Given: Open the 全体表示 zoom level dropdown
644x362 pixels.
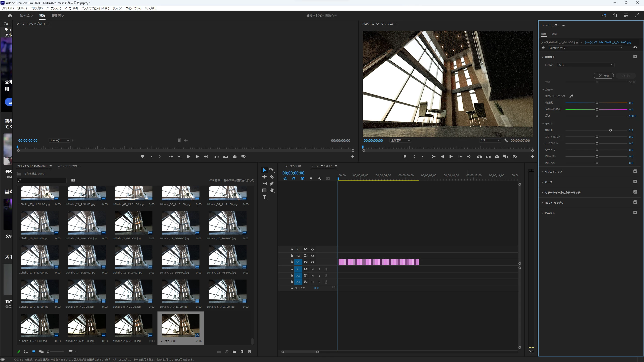Looking at the screenshot, I should click(x=400, y=141).
